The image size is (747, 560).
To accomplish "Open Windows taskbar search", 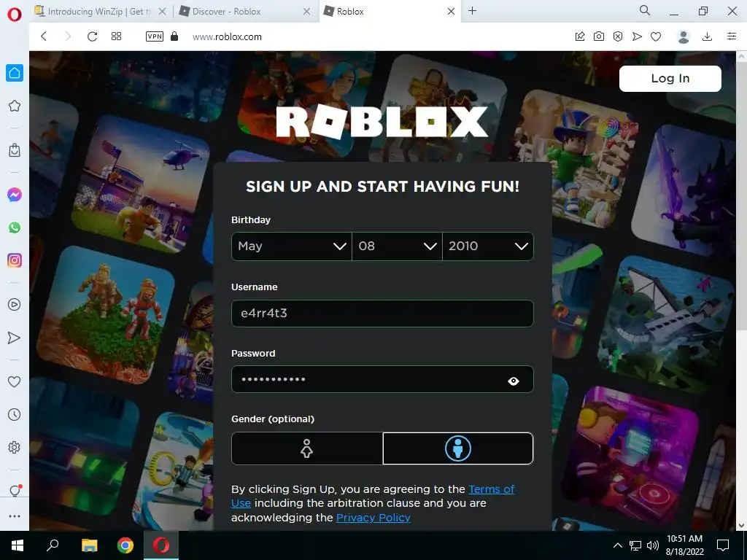I will pyautogui.click(x=53, y=545).
